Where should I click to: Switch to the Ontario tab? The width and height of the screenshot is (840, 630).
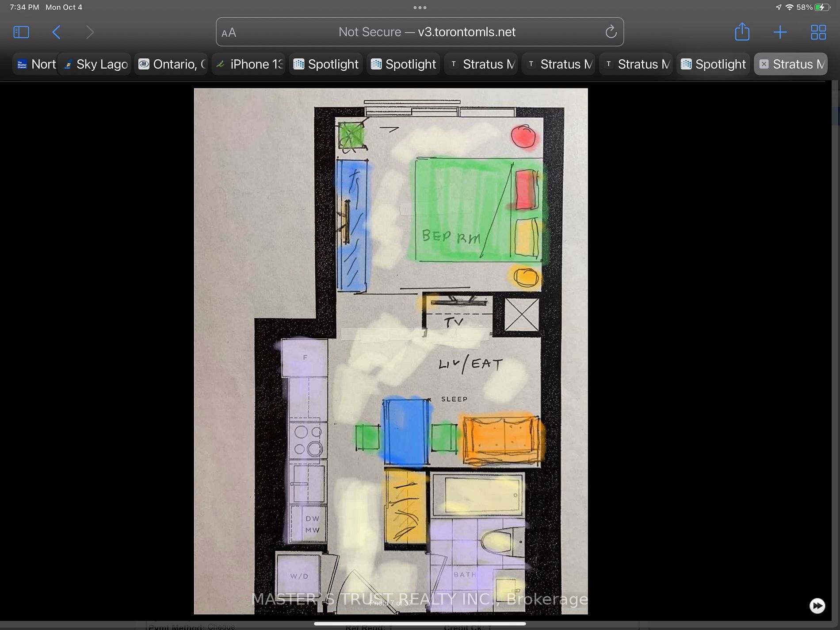(x=172, y=64)
